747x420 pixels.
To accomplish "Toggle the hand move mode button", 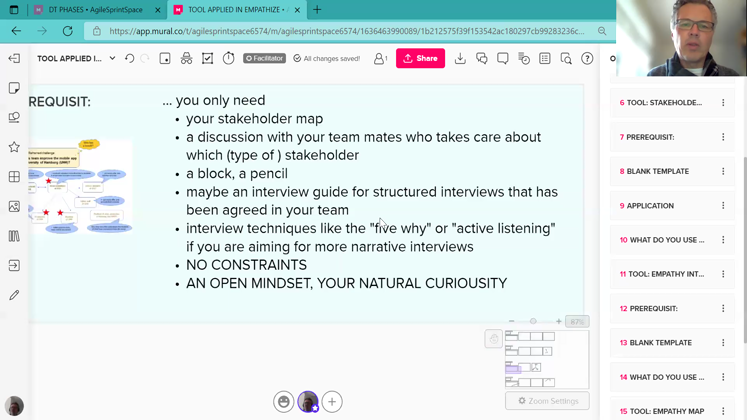I will [x=494, y=339].
